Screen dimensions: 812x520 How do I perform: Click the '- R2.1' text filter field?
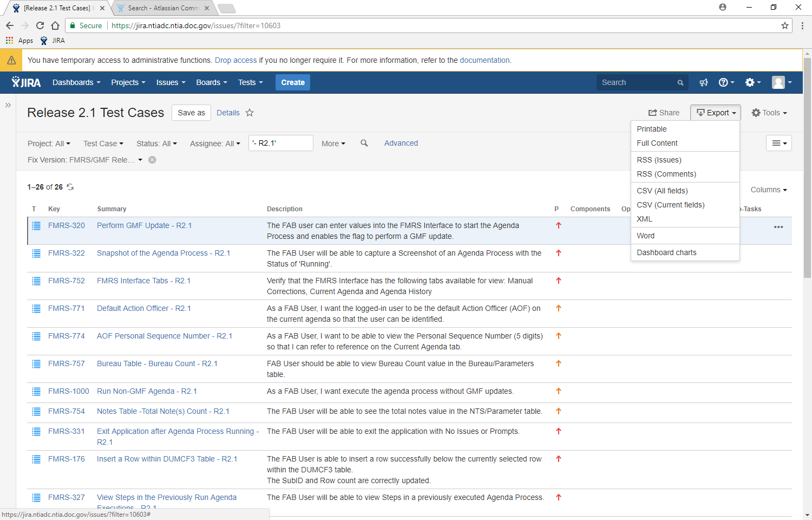coord(281,143)
